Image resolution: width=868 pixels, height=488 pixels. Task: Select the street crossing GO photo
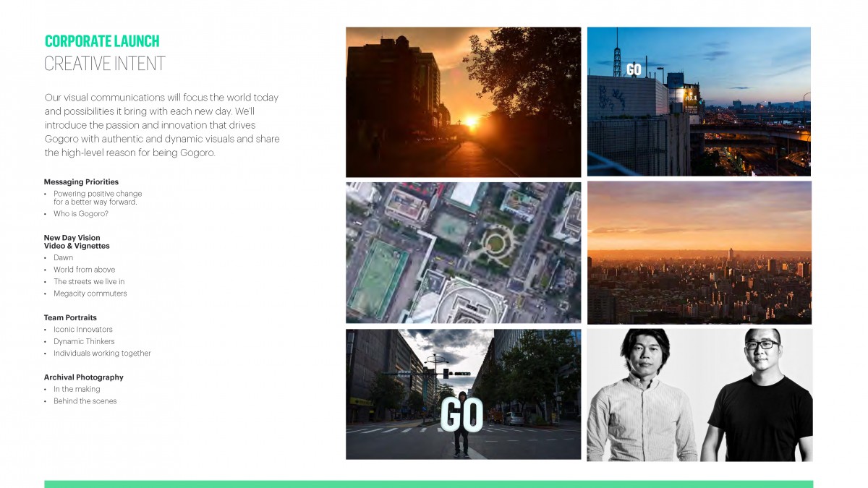coord(463,394)
